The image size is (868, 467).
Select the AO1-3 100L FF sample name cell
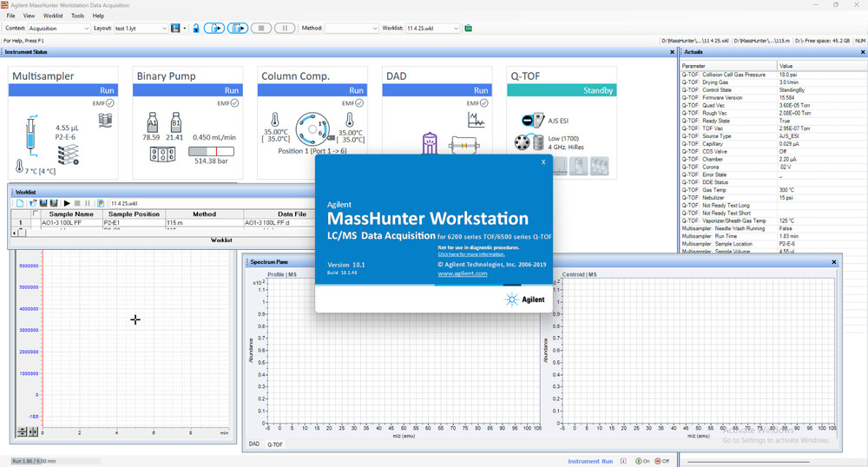(71, 222)
